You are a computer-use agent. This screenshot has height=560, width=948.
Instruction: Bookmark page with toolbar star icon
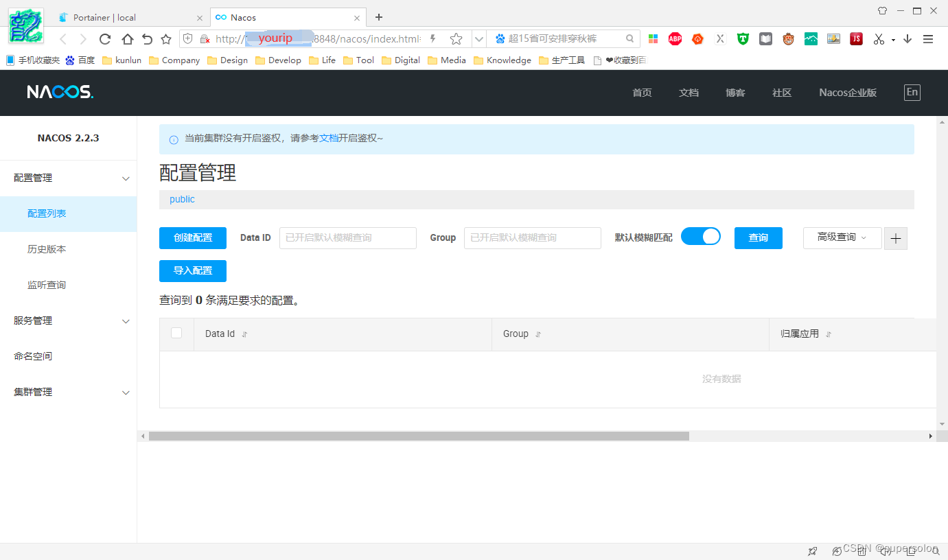[166, 39]
